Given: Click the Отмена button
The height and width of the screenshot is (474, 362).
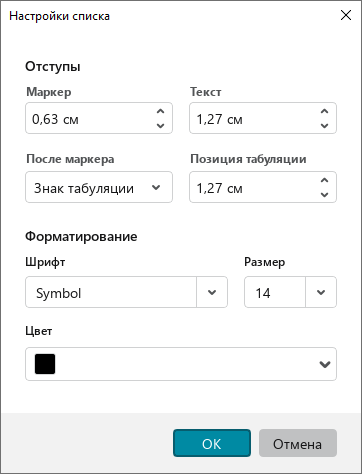Looking at the screenshot, I should 298,443.
